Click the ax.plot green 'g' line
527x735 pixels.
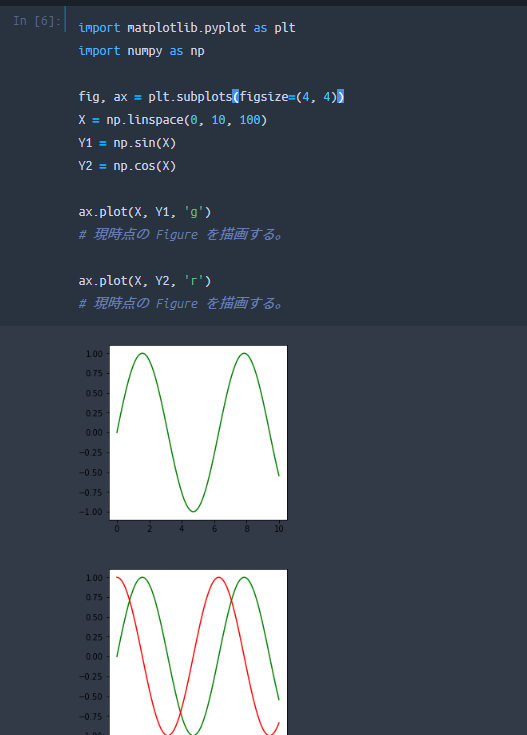pos(145,211)
